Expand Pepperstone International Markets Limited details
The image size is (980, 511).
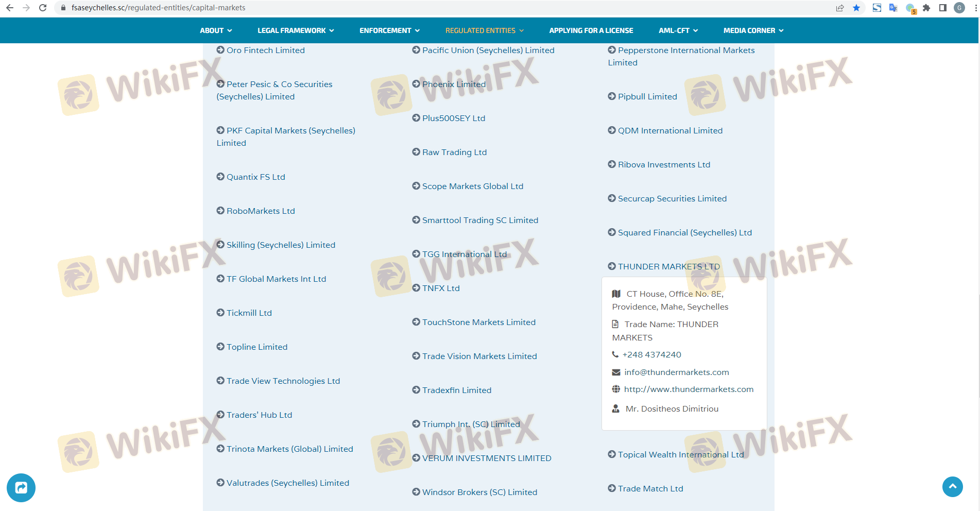(x=685, y=50)
